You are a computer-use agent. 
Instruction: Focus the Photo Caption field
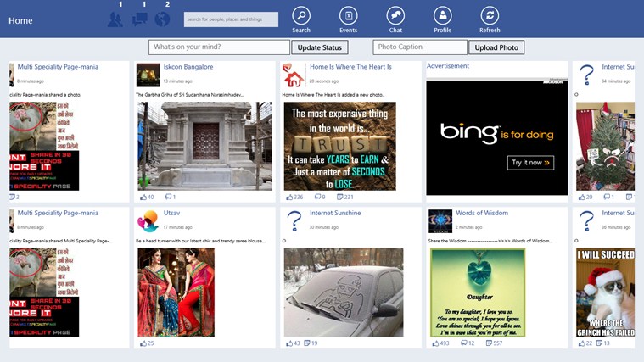click(419, 47)
